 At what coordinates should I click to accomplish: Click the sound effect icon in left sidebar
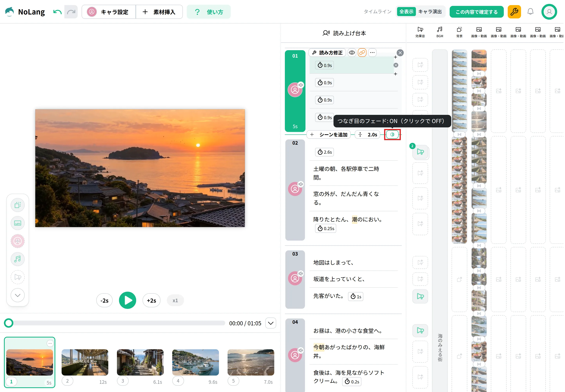(18, 277)
